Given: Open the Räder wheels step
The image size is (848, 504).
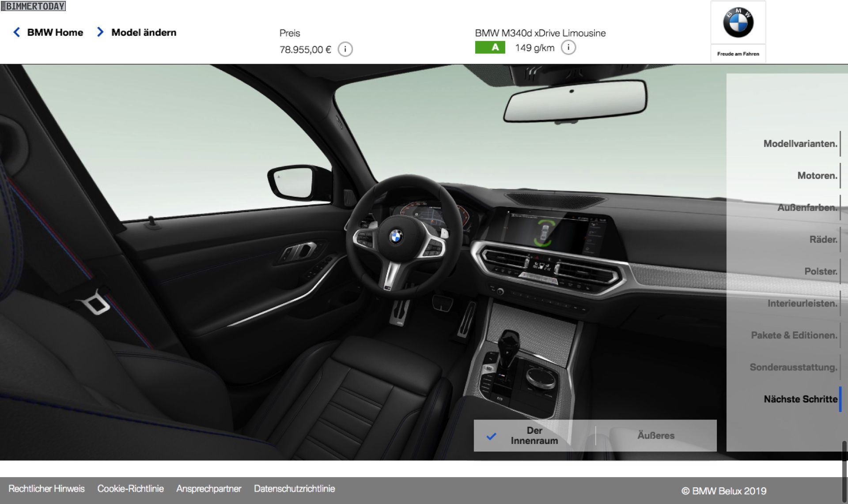Looking at the screenshot, I should [823, 239].
